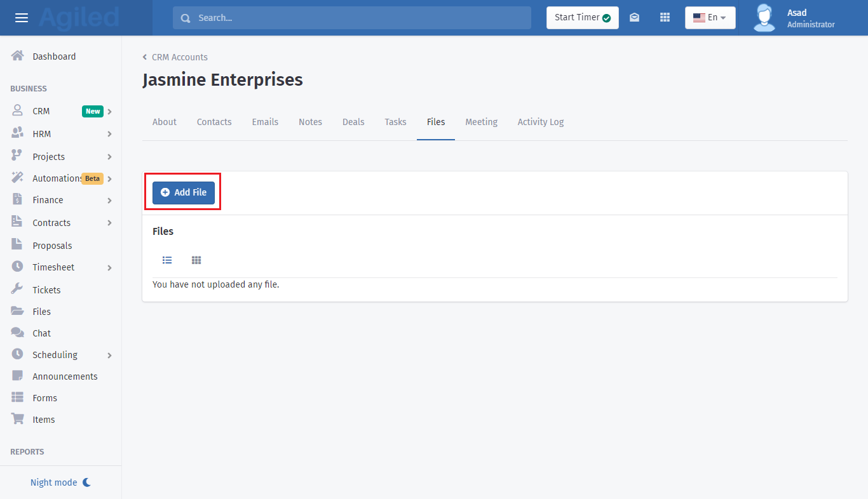Click the Add File button
The image size is (868, 499).
(184, 192)
